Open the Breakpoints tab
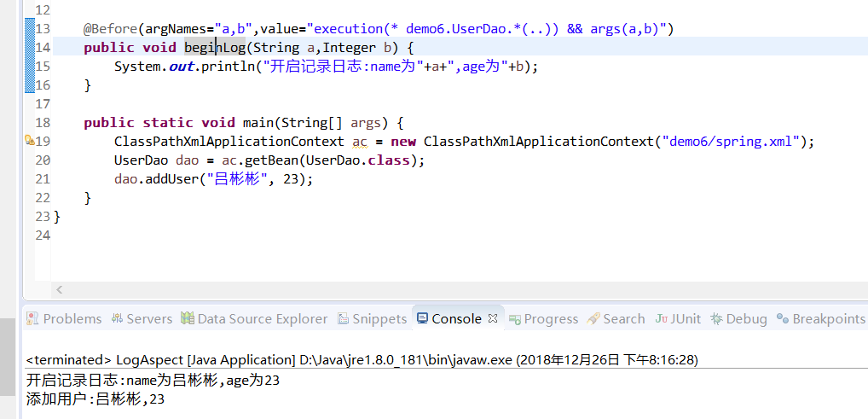Image resolution: width=868 pixels, height=419 pixels. pos(820,318)
